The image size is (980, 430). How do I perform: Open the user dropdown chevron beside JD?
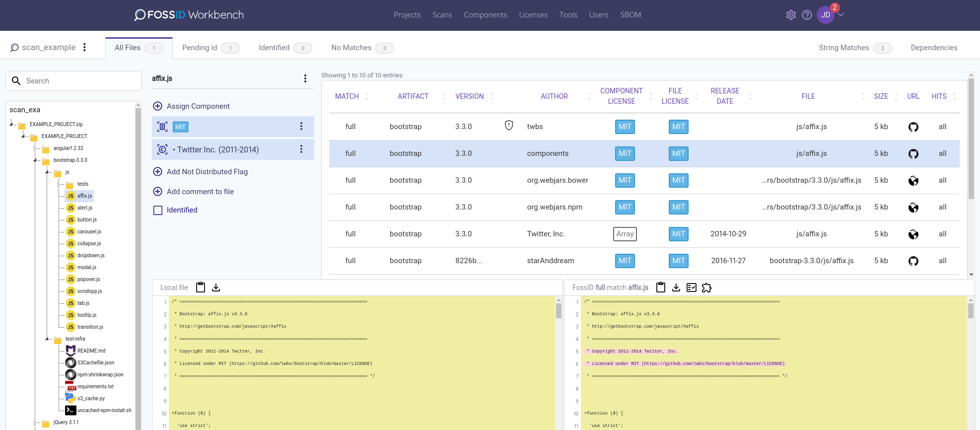click(x=841, y=15)
